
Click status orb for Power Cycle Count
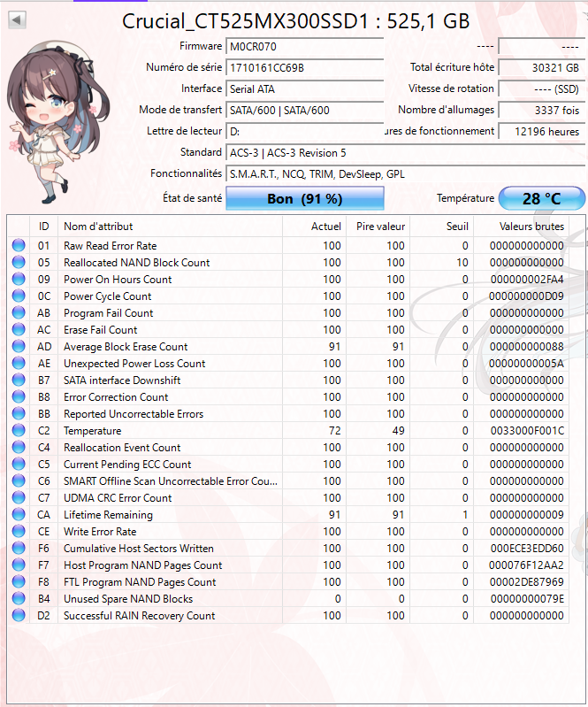point(19,296)
